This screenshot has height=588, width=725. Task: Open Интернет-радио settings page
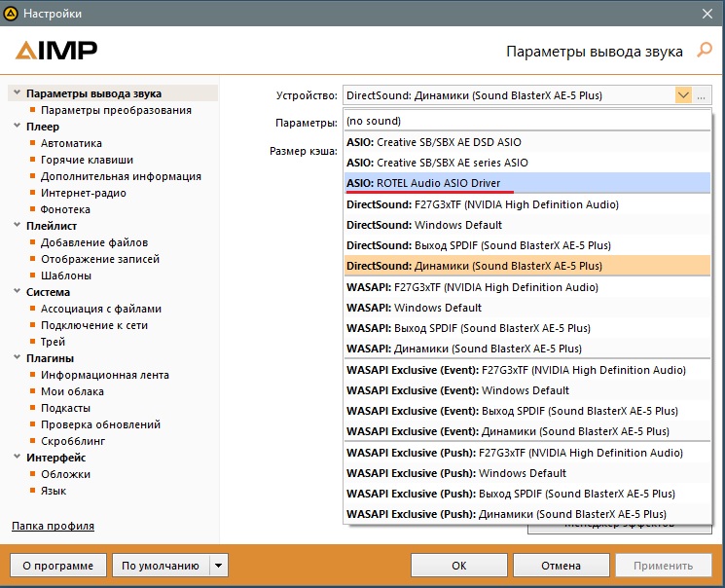(x=84, y=193)
